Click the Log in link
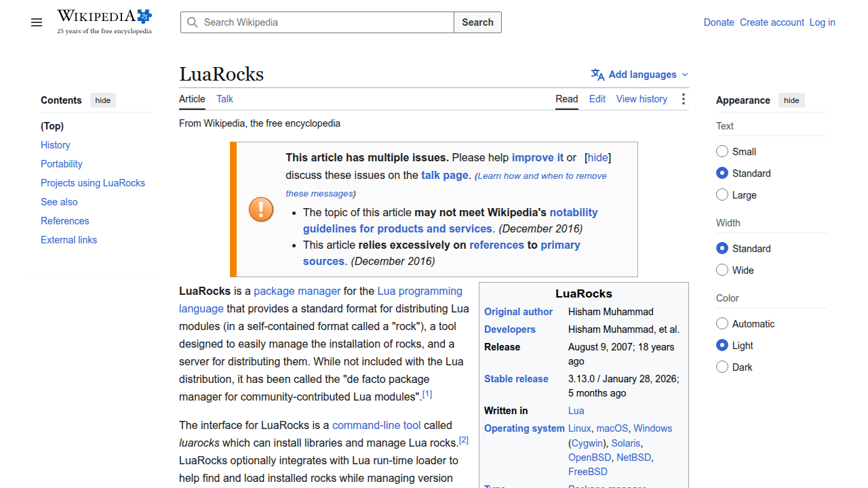The image size is (868, 488). tap(823, 22)
